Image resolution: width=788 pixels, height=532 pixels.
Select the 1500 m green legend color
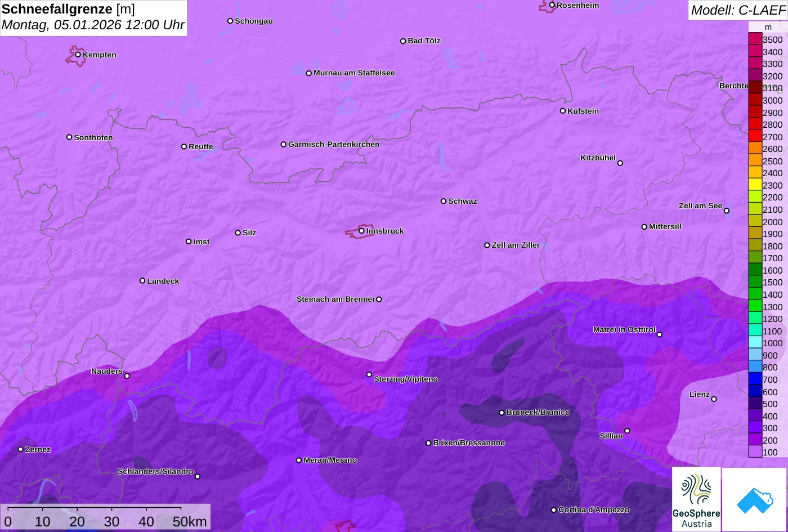(755, 281)
